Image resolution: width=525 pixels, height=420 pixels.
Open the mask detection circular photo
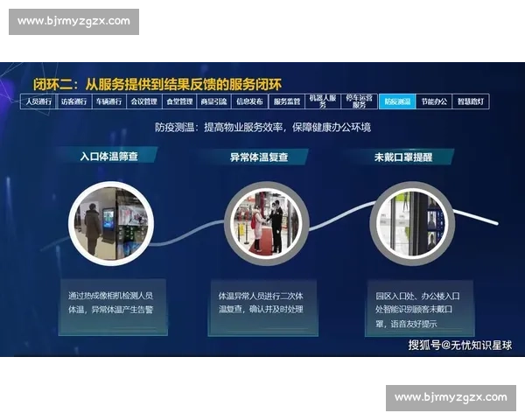[x=412, y=223]
